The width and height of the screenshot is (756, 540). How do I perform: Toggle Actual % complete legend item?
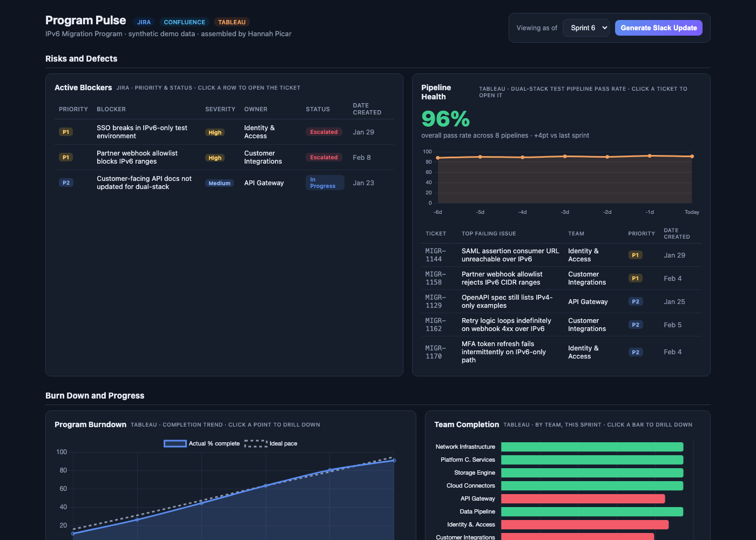(202, 443)
